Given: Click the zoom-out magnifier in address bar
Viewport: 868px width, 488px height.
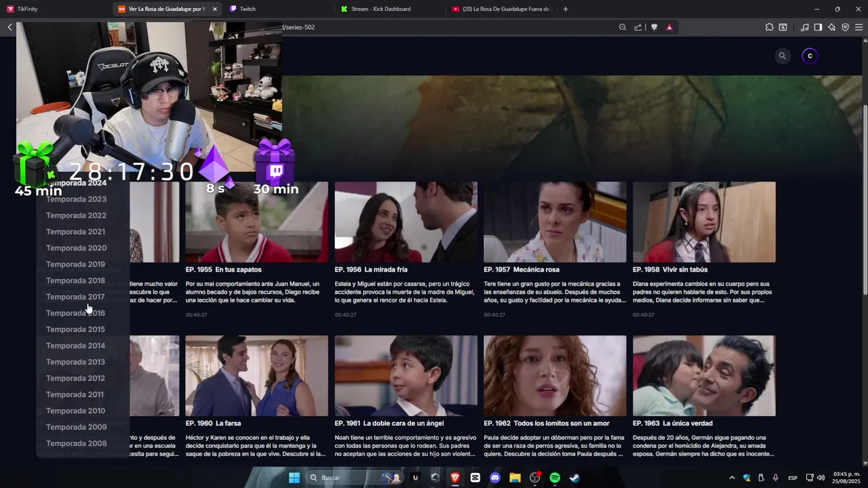Looking at the screenshot, I should point(623,27).
